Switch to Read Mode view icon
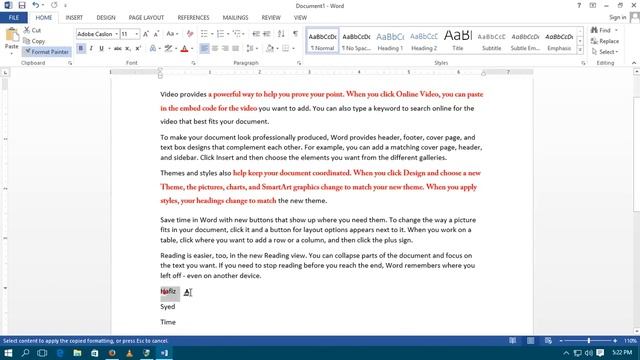The height and width of the screenshot is (360, 640). [x=512, y=340]
